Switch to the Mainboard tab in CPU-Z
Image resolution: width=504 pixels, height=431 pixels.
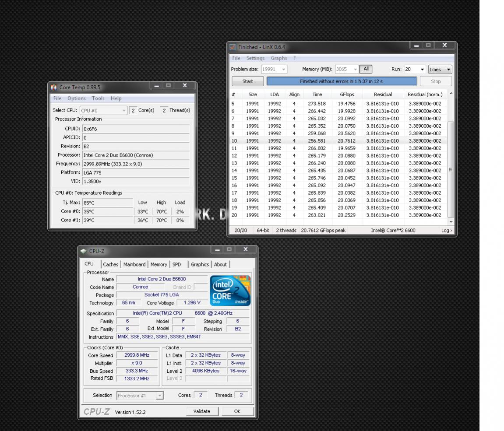[x=134, y=264]
